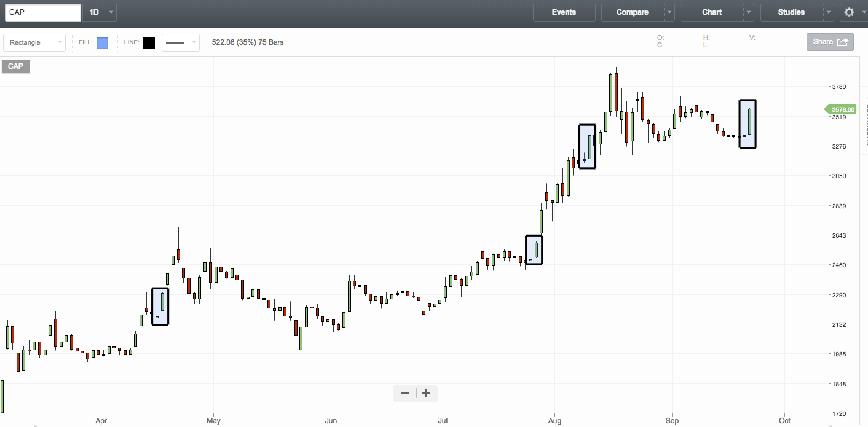Viewport: 868px width, 427px height.
Task: Open the Chart menu
Action: pos(712,12)
